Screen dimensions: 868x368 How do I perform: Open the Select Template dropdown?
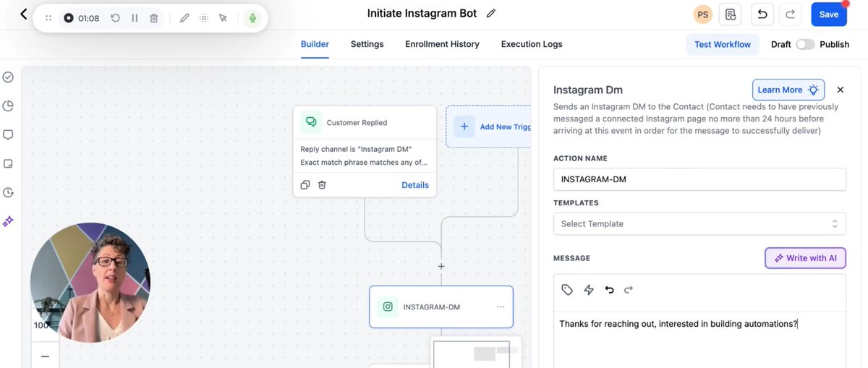coord(699,223)
